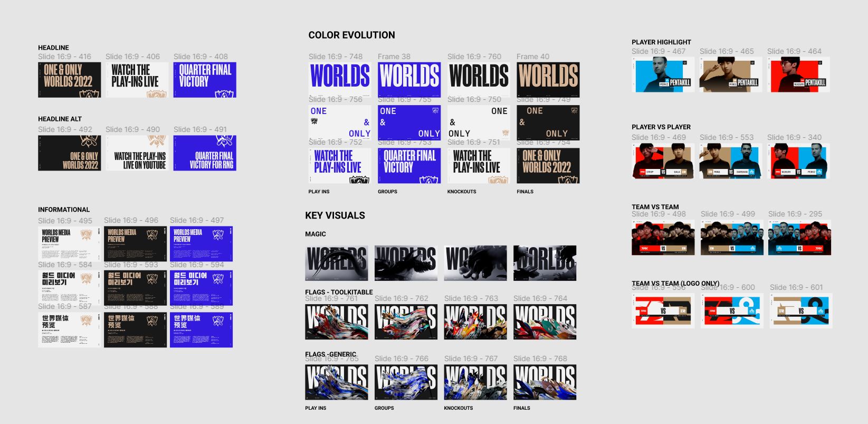Click the 'INFORMATIONAL' section heading

[64, 210]
